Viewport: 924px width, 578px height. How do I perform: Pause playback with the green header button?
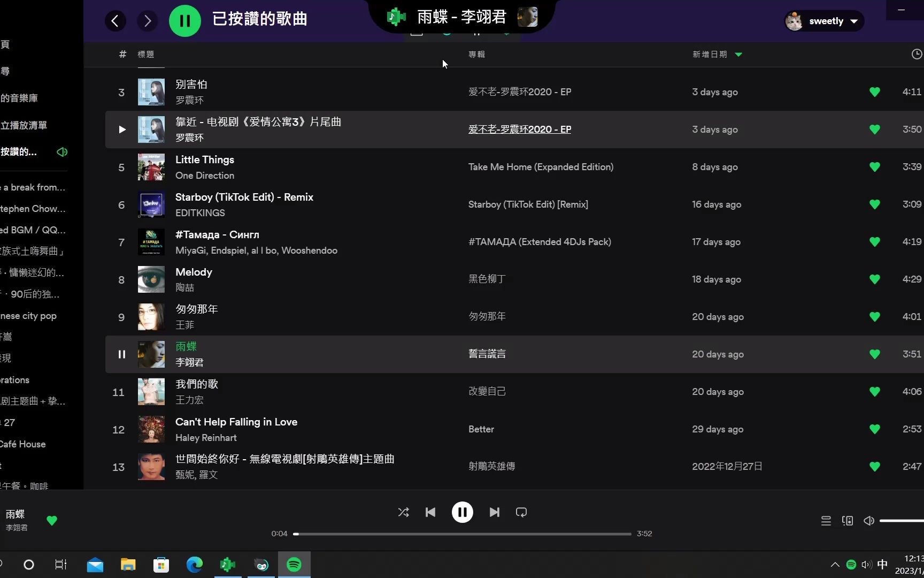tap(184, 20)
